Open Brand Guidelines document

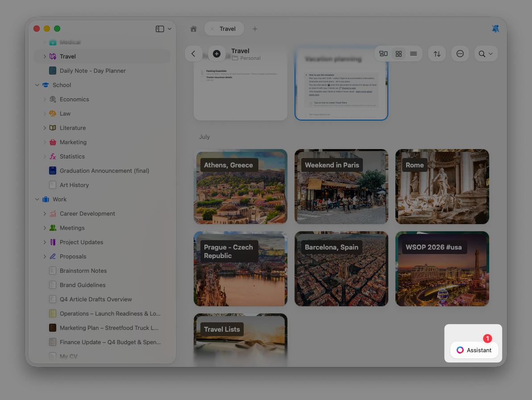pos(102,285)
